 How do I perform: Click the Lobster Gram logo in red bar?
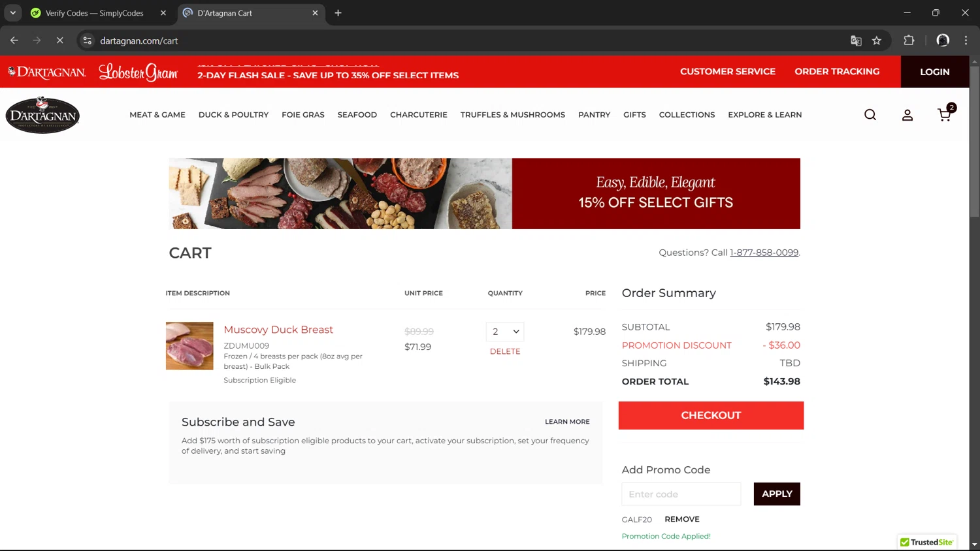[138, 72]
